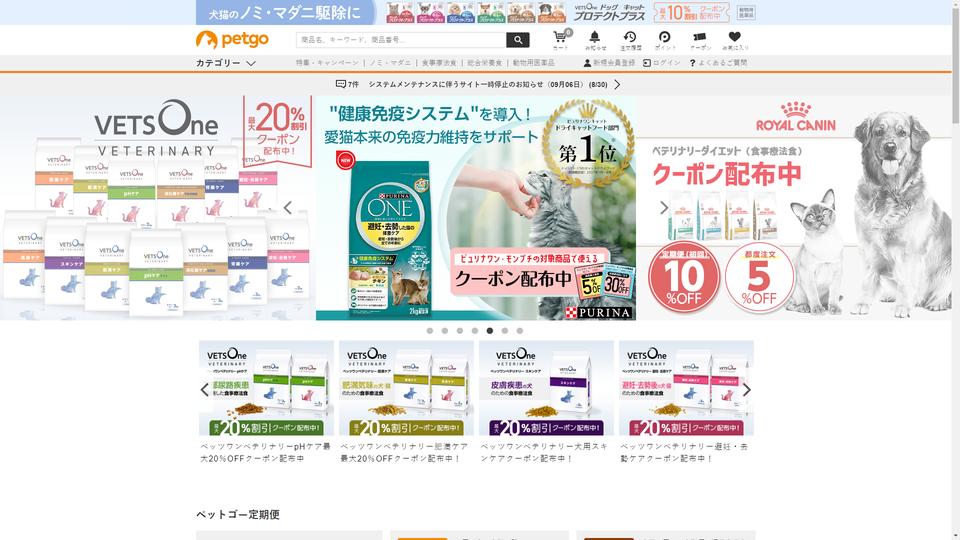Screen dimensions: 960x540
Task: Open the 総合栄養食 menu item
Action: coord(484,63)
